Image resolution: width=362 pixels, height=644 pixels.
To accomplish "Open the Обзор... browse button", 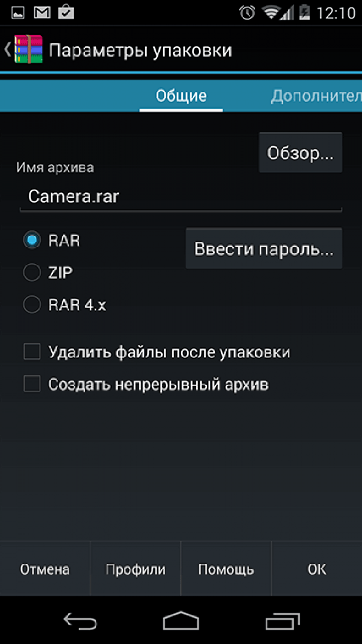I will pyautogui.click(x=300, y=153).
